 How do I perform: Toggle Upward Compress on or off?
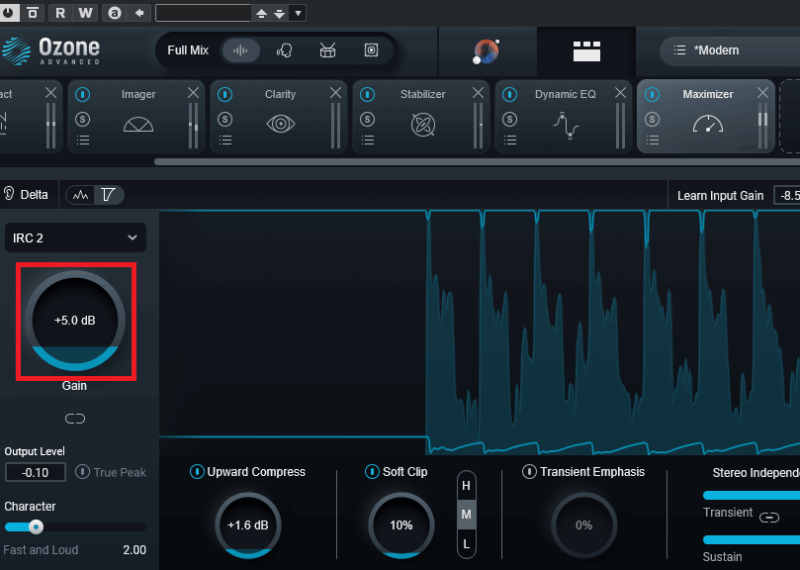(x=197, y=472)
